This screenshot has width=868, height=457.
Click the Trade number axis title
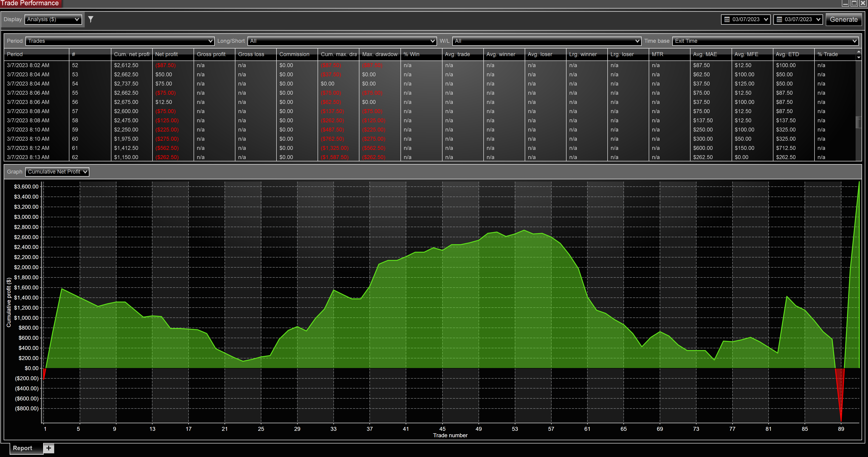[450, 435]
